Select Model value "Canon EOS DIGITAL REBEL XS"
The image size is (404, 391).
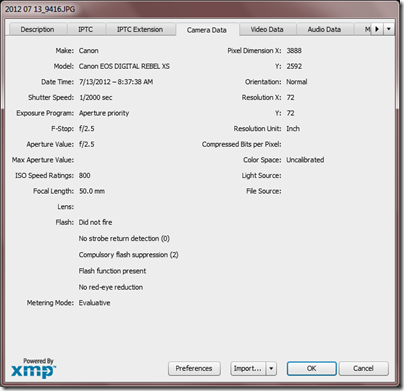(x=124, y=66)
